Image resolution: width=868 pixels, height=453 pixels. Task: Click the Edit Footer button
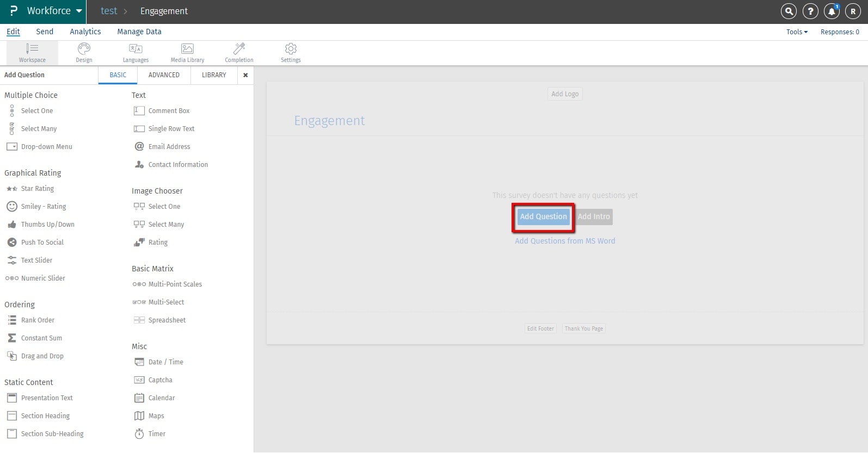pos(540,328)
